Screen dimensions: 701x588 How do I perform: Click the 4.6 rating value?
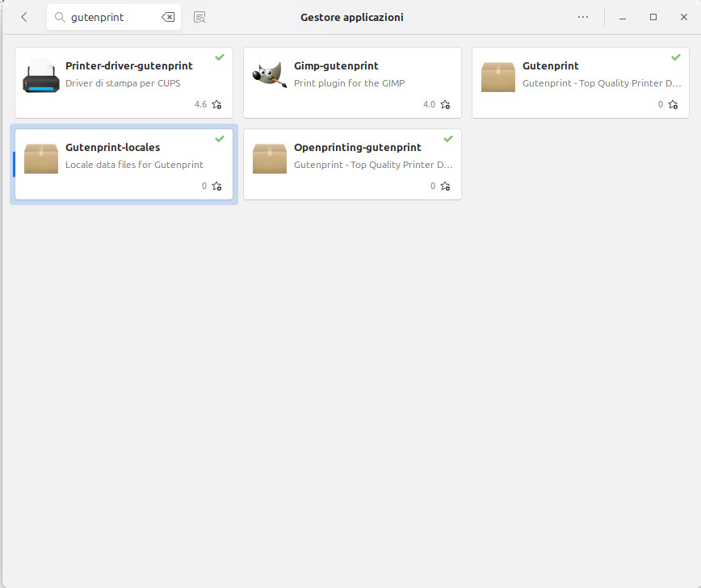point(200,105)
